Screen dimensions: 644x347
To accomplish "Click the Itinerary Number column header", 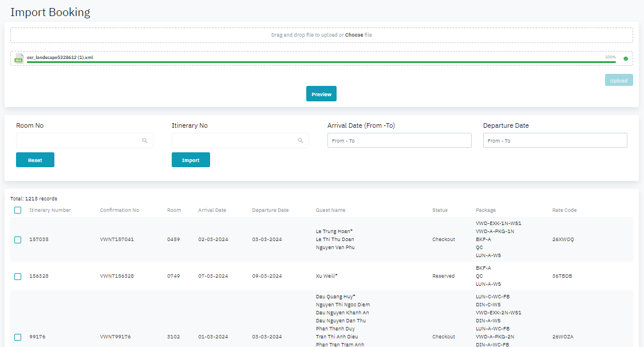I will coord(50,210).
